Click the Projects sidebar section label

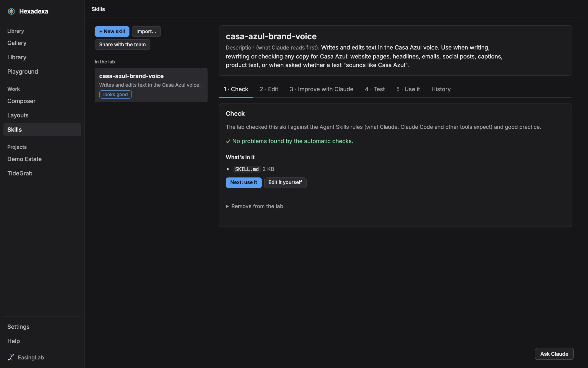tap(17, 147)
